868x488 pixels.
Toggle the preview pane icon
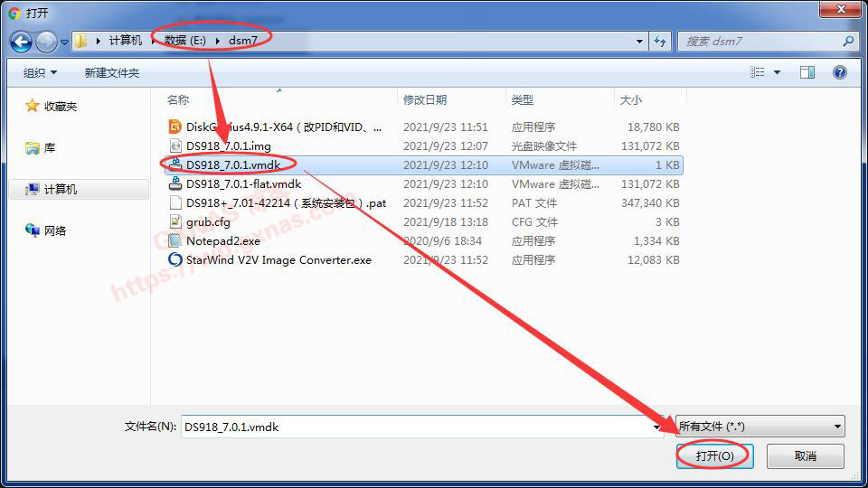807,72
